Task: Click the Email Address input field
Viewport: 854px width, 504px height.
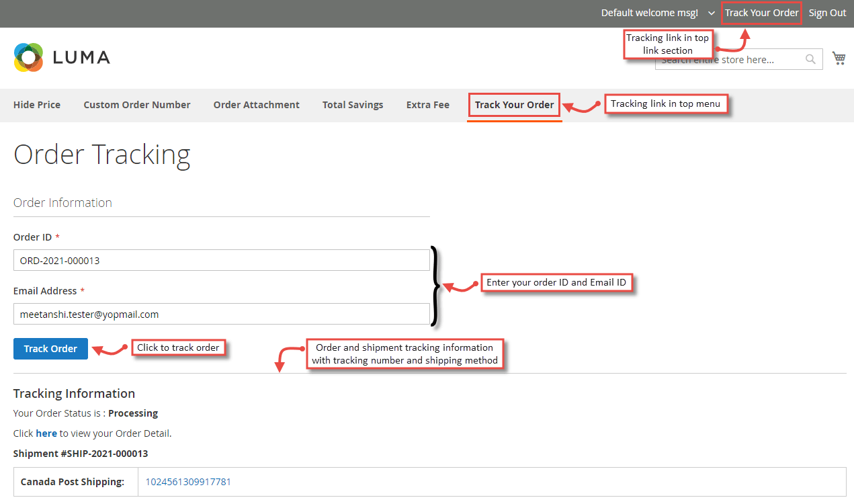Action: pos(222,314)
